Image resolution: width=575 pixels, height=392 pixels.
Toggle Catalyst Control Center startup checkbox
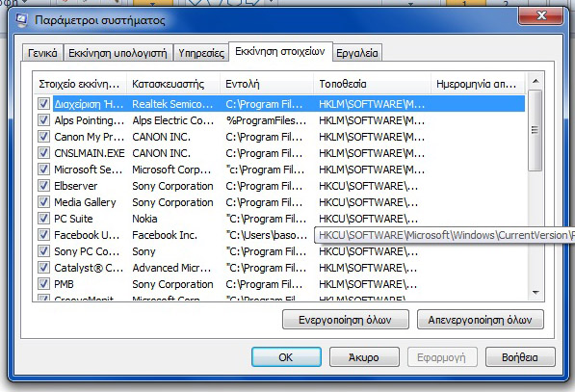click(43, 268)
